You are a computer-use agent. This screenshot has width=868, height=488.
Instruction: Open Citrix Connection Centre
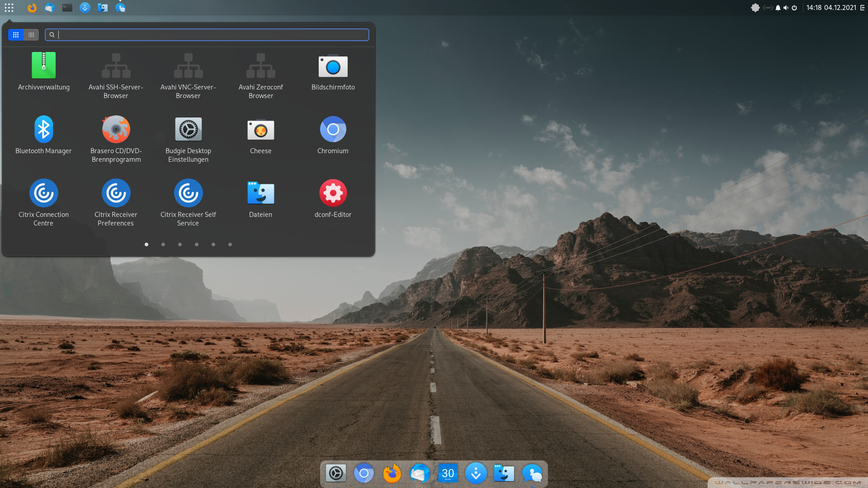[x=43, y=192]
